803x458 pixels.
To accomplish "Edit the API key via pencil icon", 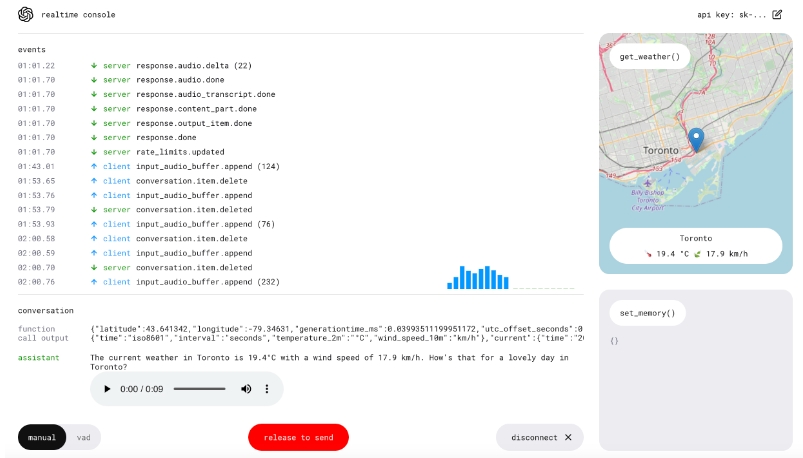I will 777,15.
